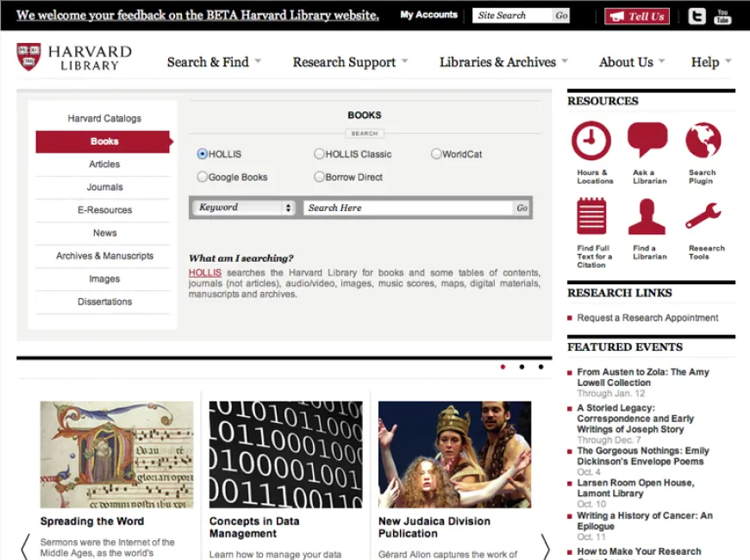Image resolution: width=750 pixels, height=560 pixels.
Task: Open Request a Research Appointment link
Action: click(647, 318)
